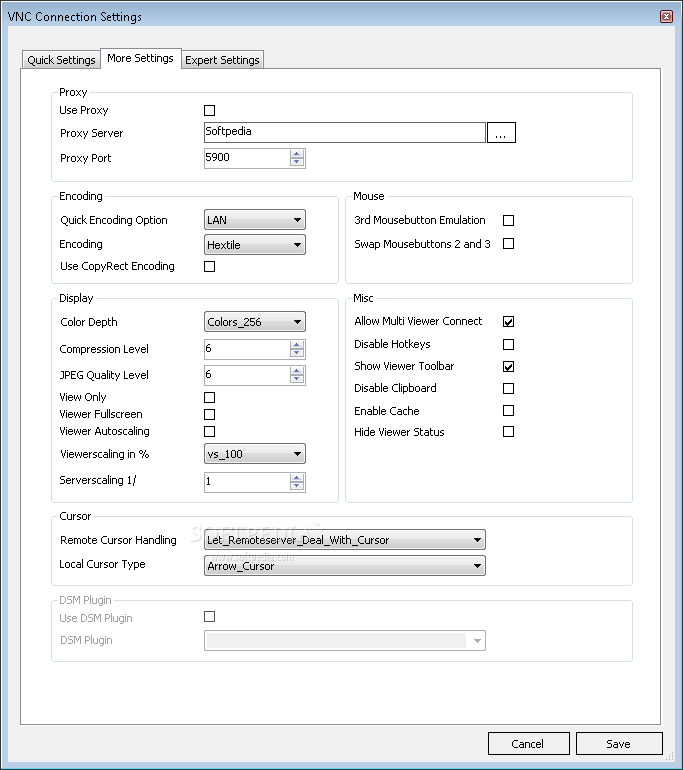Toggle Use CopyRect Encoding checkbox
Screen dimensions: 683x770
coord(210,266)
